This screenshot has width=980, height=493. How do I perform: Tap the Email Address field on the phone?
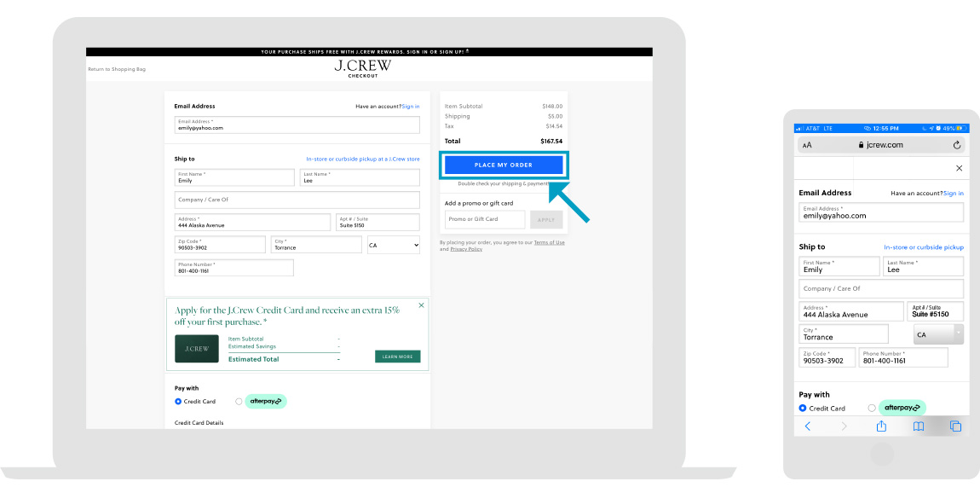pyautogui.click(x=881, y=212)
